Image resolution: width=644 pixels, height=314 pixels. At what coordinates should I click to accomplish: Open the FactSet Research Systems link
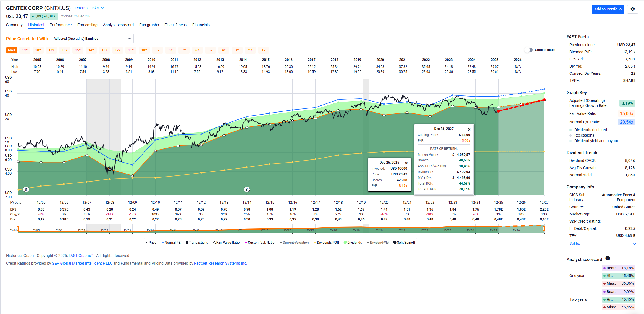(x=220, y=263)
